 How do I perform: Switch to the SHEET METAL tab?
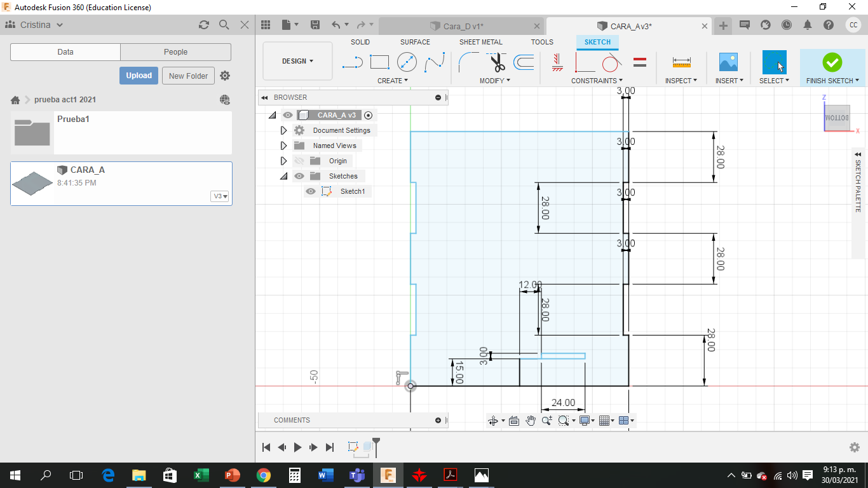pyautogui.click(x=481, y=42)
